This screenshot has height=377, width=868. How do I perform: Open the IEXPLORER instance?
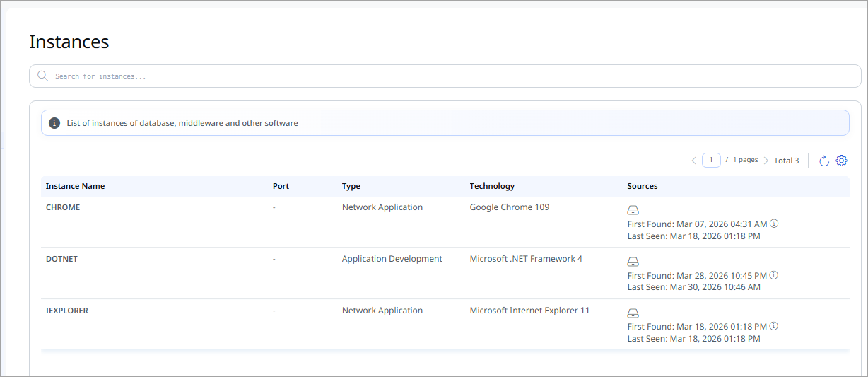(x=67, y=311)
